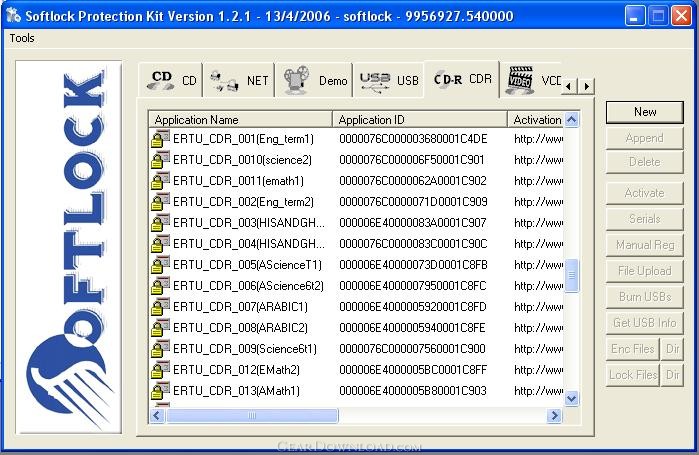Click the Enc Files button
699x455 pixels.
633,349
